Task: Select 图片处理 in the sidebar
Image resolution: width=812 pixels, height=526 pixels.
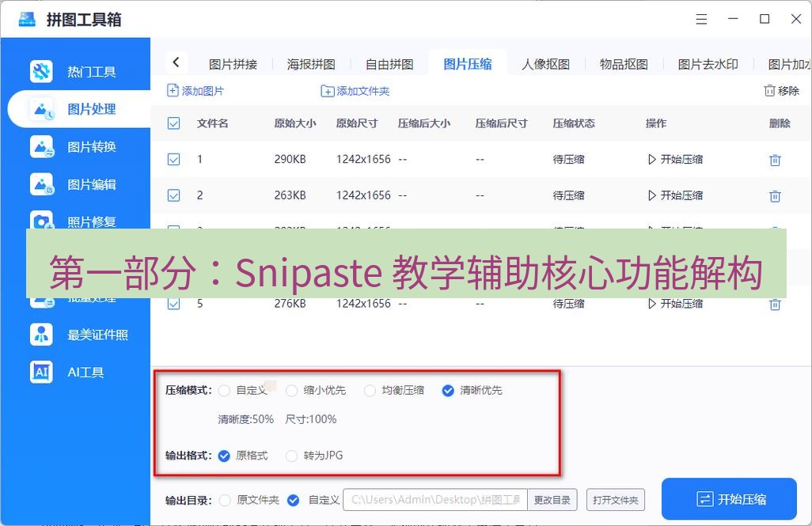Action: (78, 109)
